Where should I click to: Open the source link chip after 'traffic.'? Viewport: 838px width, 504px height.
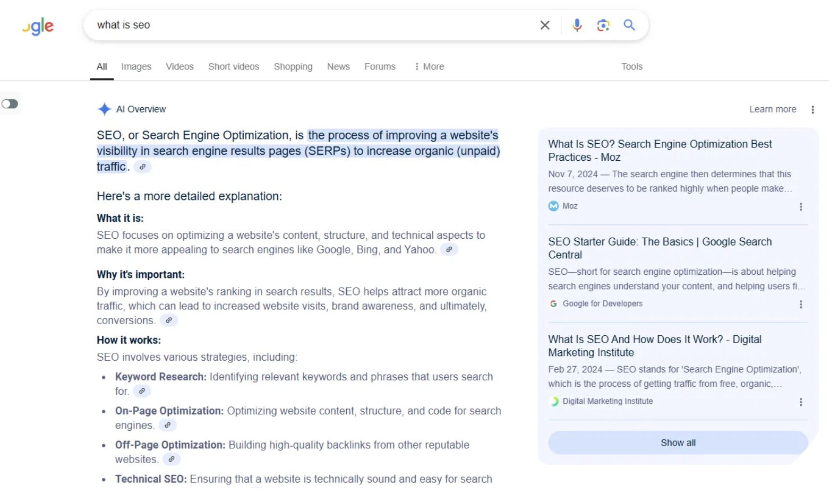142,167
